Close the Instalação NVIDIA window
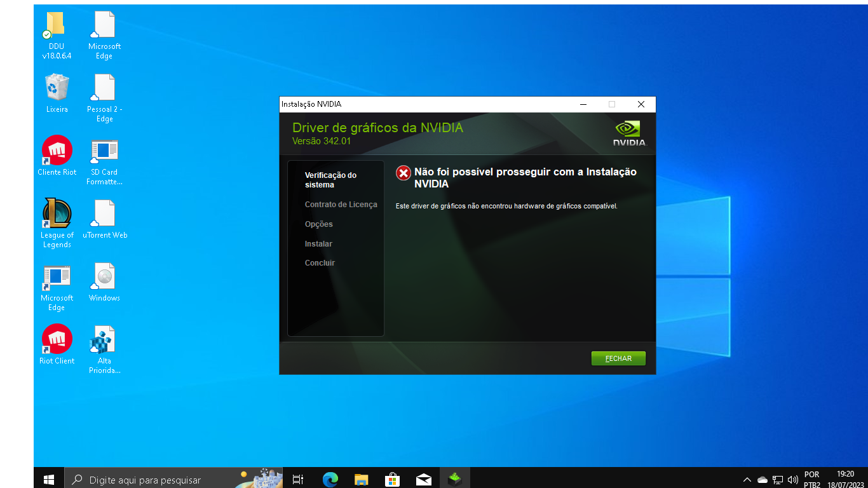 coord(641,104)
